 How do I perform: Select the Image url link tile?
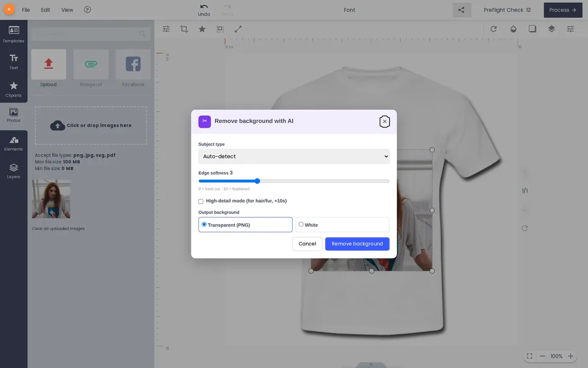tap(91, 64)
